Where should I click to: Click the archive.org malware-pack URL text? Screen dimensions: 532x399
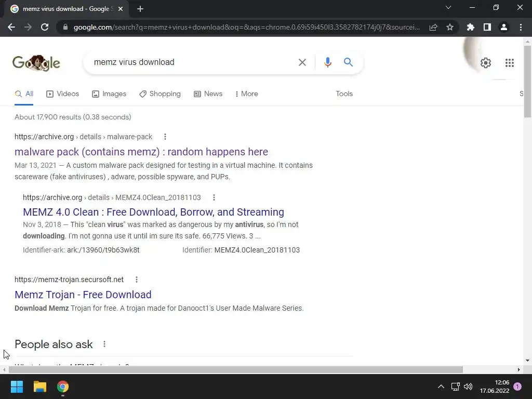click(x=84, y=137)
